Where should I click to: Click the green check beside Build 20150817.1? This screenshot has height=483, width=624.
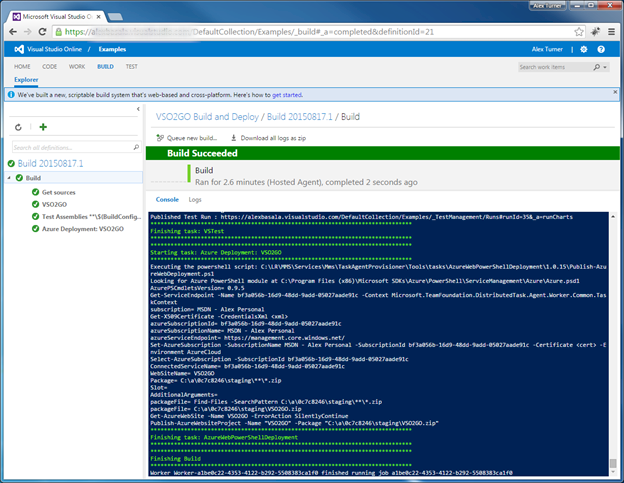click(x=11, y=164)
